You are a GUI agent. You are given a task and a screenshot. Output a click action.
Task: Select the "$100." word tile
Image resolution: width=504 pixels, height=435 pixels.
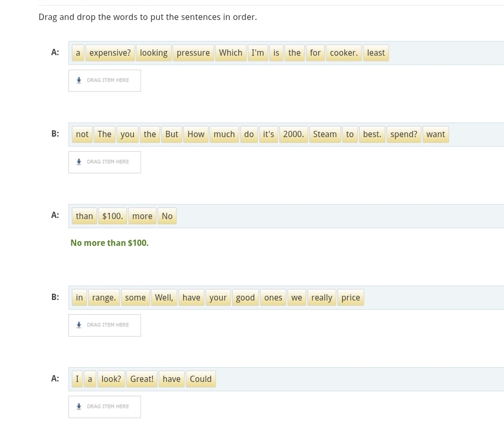(112, 216)
